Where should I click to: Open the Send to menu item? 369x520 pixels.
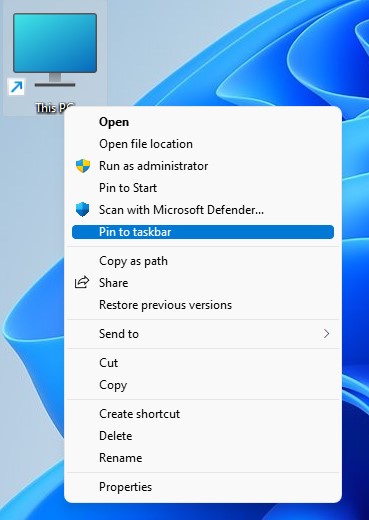[203, 334]
